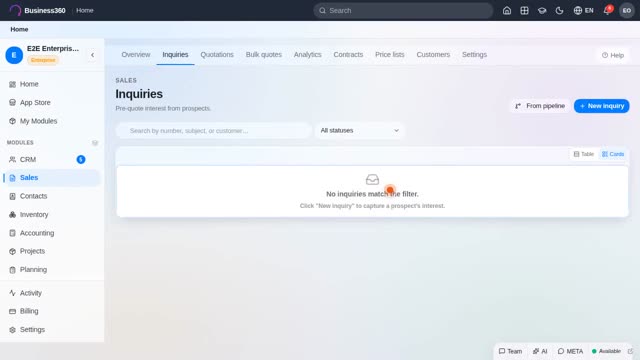Open the Accounting module

[x=52, y=233]
